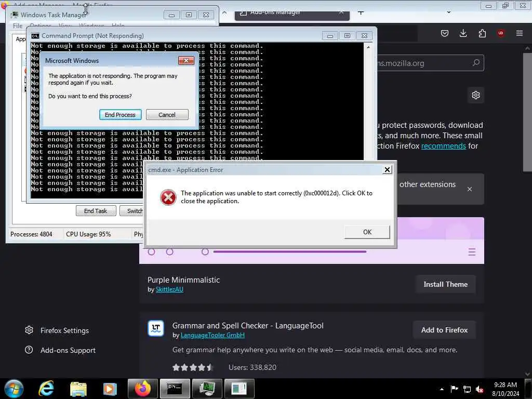This screenshot has width=532, height=399.
Task: Click Purple Minimmalistic theme preview
Action: click(x=312, y=241)
